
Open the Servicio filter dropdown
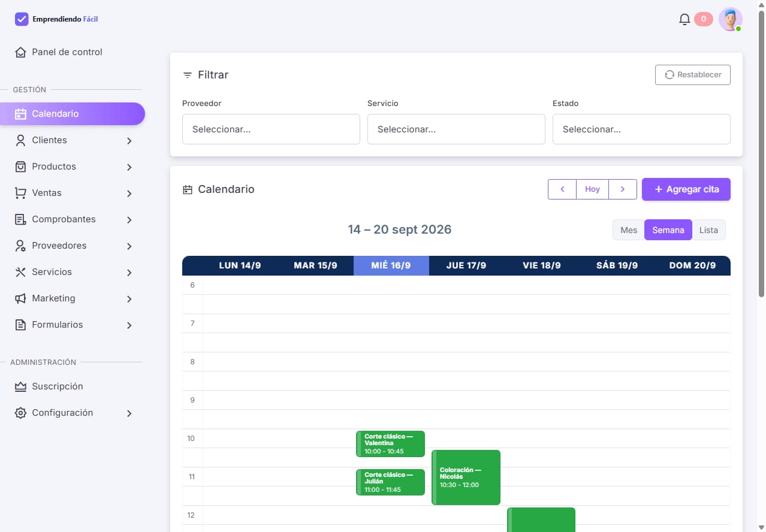456,129
